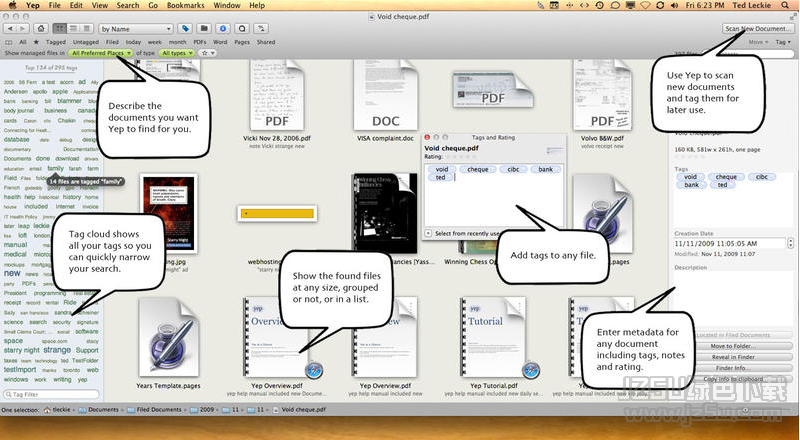Select the 'Untagged' bookmark filter

(86, 42)
